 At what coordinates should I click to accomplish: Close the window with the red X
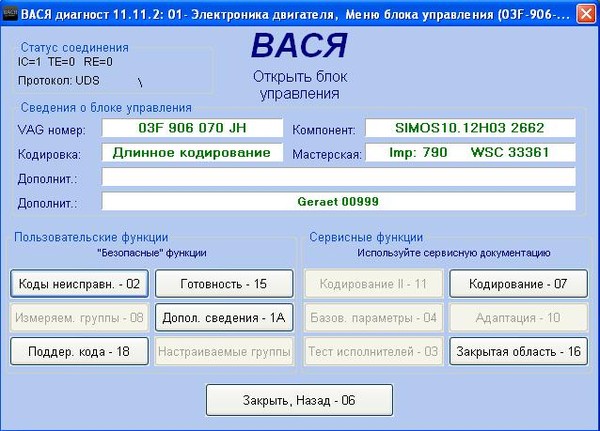(x=586, y=14)
